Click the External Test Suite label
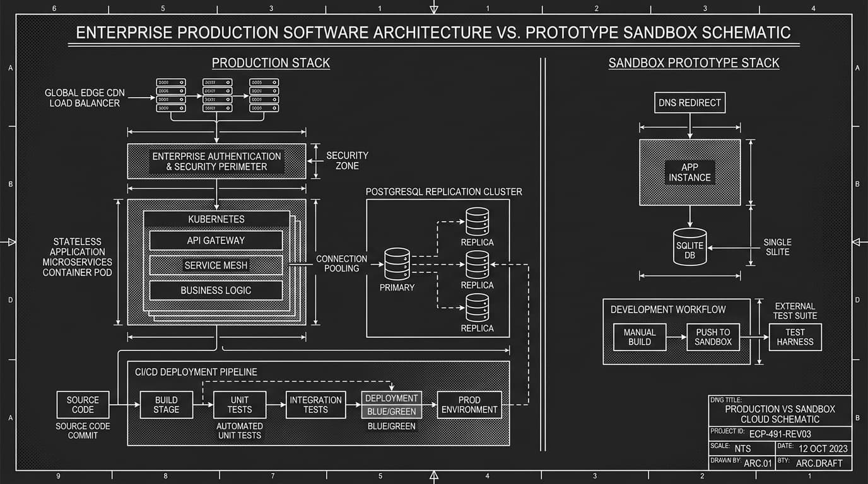This screenshot has width=868, height=484. (795, 311)
